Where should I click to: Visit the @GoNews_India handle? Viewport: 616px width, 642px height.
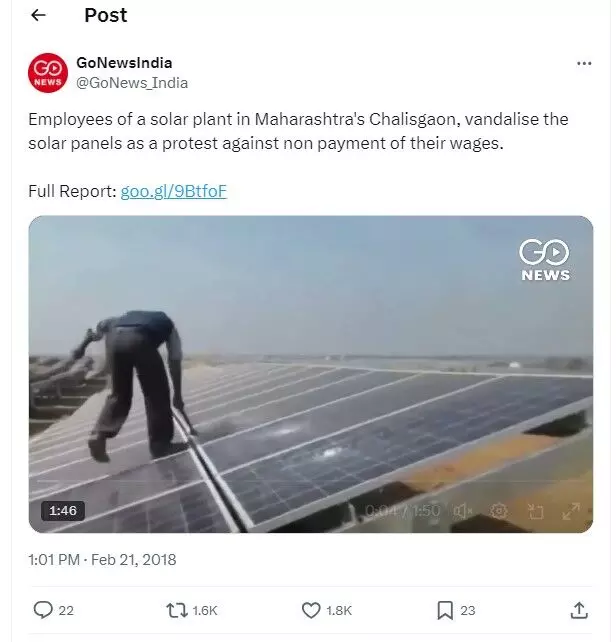pyautogui.click(x=132, y=83)
